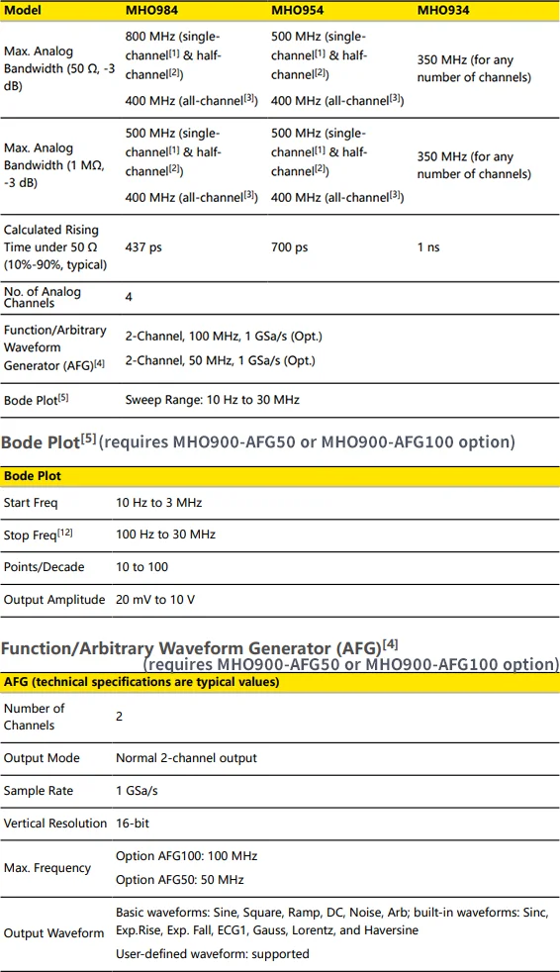
Task: Click the AFG footnote 4 in section heading
Action: pos(390,644)
